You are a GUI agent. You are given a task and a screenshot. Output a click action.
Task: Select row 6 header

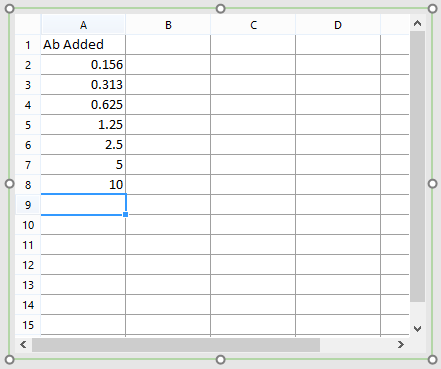pyautogui.click(x=28, y=145)
